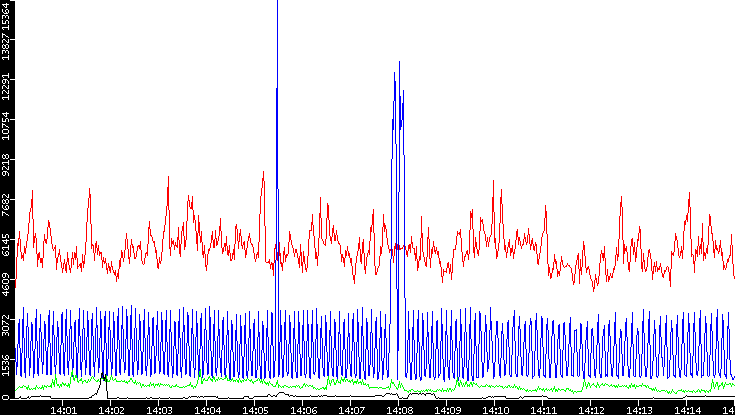Click the 14:05 time axis label
The width and height of the screenshot is (735, 415).
coord(255,410)
